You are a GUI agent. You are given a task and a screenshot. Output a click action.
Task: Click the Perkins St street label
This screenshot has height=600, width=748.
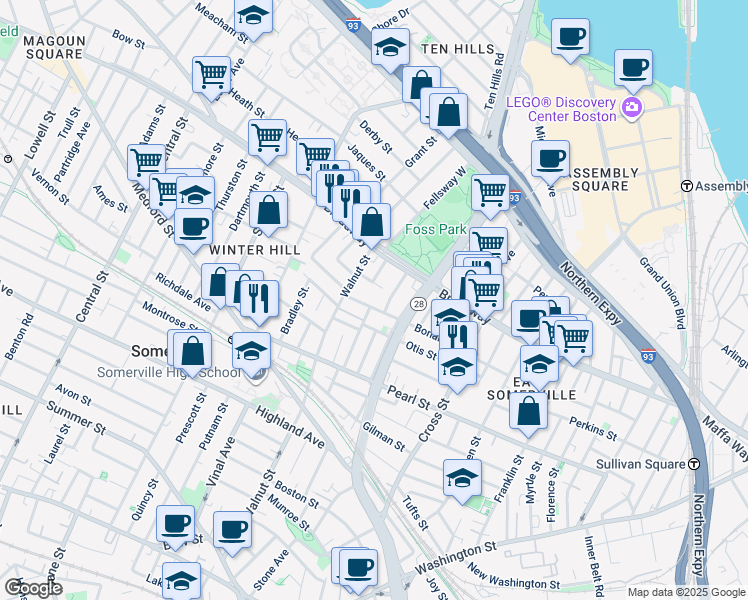coord(593,428)
